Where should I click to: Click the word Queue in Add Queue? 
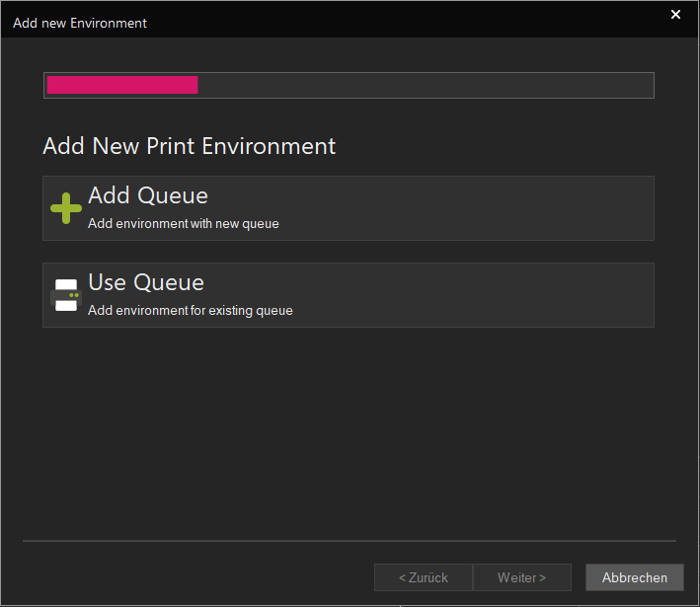[x=173, y=195]
